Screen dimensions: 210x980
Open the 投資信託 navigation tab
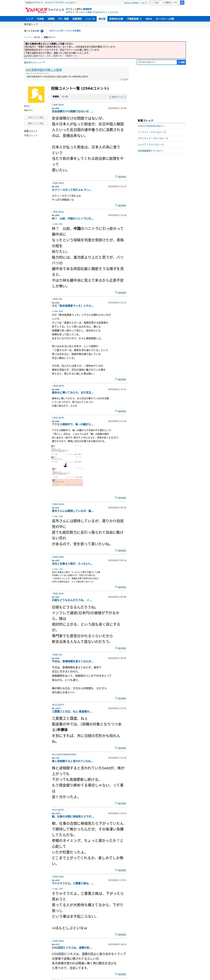tap(77, 19)
